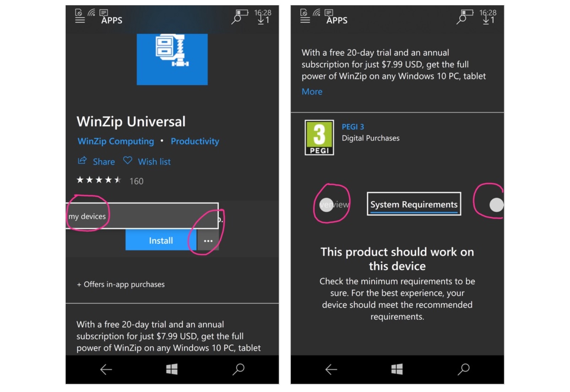Tap back arrow on right phone navigation bar
The width and height of the screenshot is (570, 392).
(331, 369)
